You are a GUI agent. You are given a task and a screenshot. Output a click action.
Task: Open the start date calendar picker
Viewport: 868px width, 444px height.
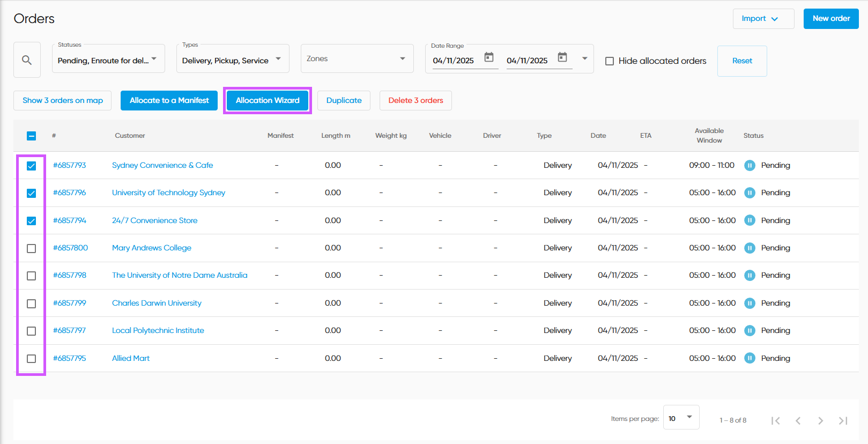point(488,57)
